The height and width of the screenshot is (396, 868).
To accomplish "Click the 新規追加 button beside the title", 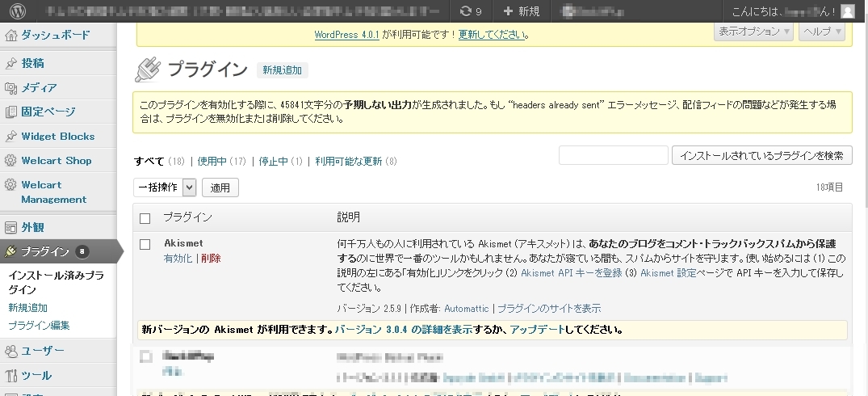I will 283,70.
